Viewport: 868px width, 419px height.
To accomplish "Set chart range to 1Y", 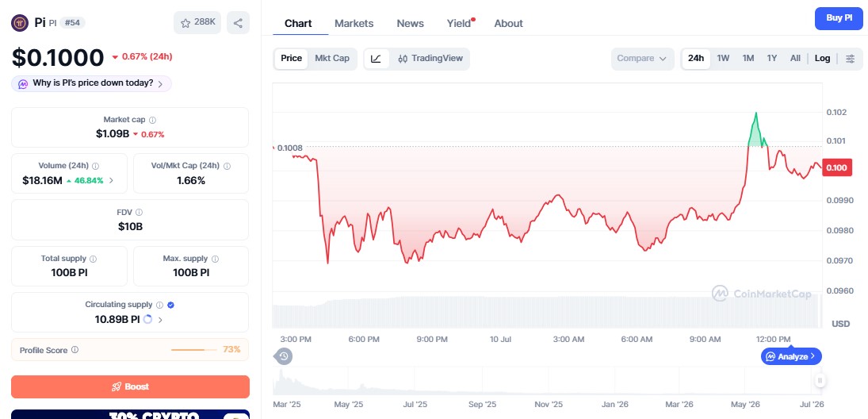I will coord(772,58).
